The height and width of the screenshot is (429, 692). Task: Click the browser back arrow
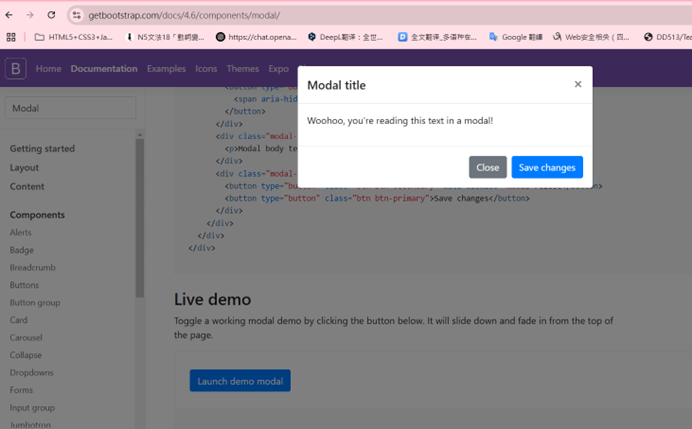pyautogui.click(x=9, y=15)
